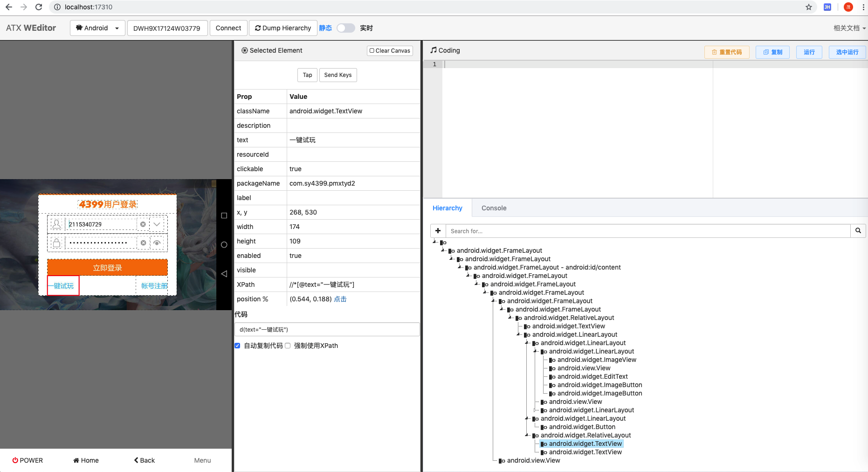Switch to the Console tab
Image resolution: width=868 pixels, height=472 pixels.
(494, 208)
